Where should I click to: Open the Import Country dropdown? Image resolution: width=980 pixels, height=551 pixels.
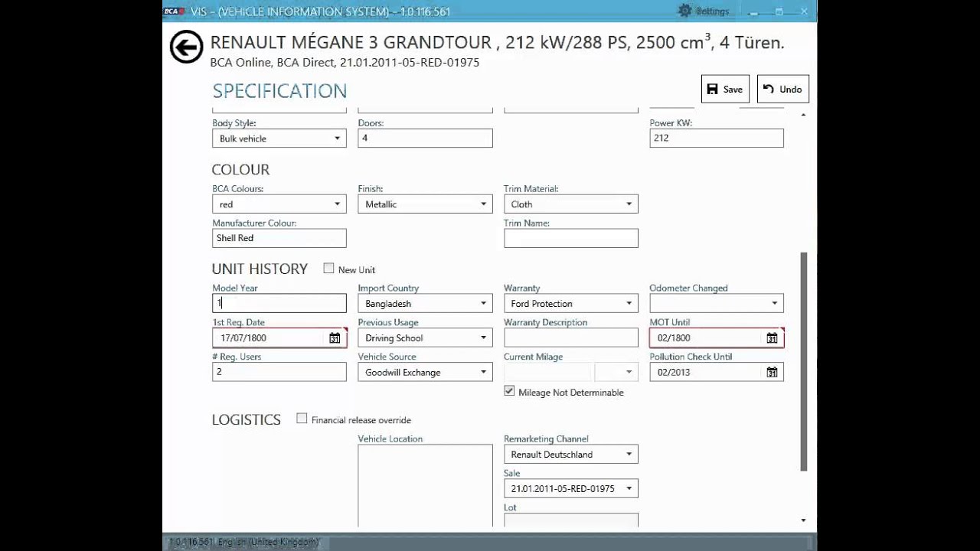point(425,304)
